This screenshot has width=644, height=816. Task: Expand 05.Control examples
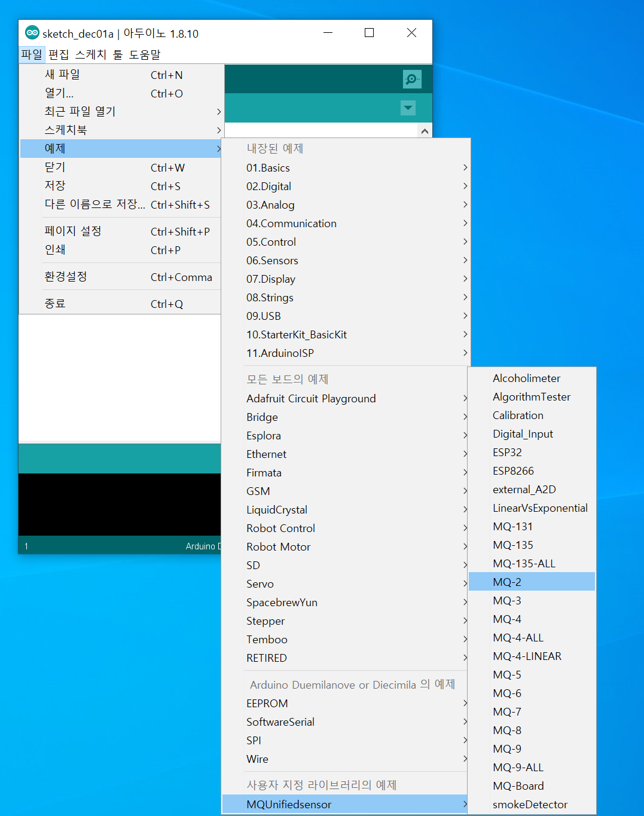point(346,242)
